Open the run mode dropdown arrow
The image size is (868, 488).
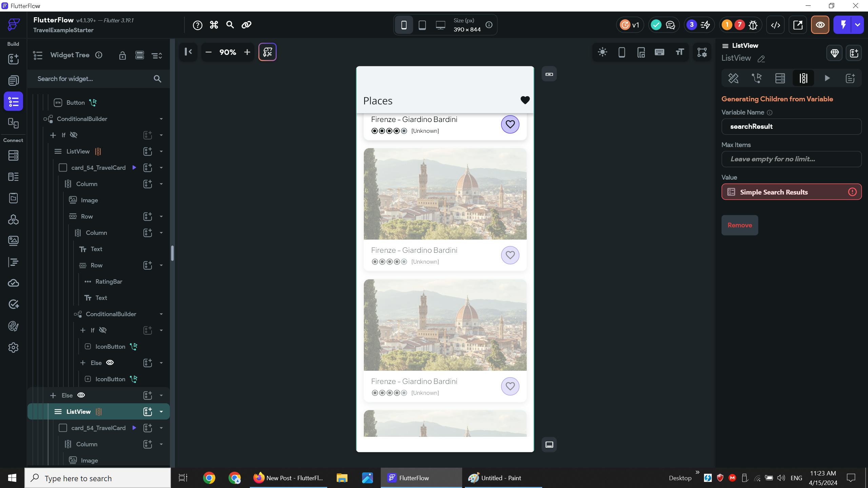[858, 25]
